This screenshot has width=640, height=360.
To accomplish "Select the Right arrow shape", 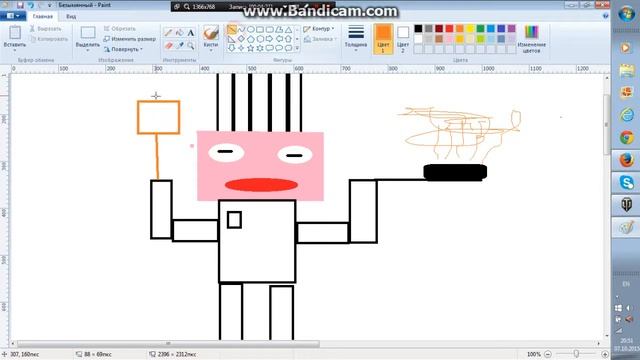I will tap(269, 39).
